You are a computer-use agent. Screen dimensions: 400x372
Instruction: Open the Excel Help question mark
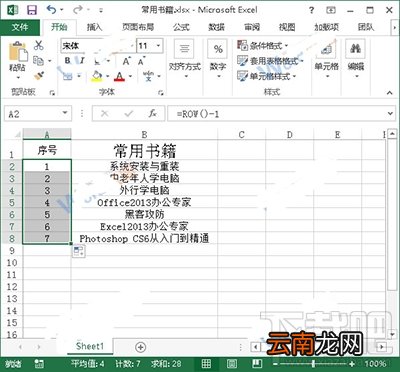coord(311,10)
